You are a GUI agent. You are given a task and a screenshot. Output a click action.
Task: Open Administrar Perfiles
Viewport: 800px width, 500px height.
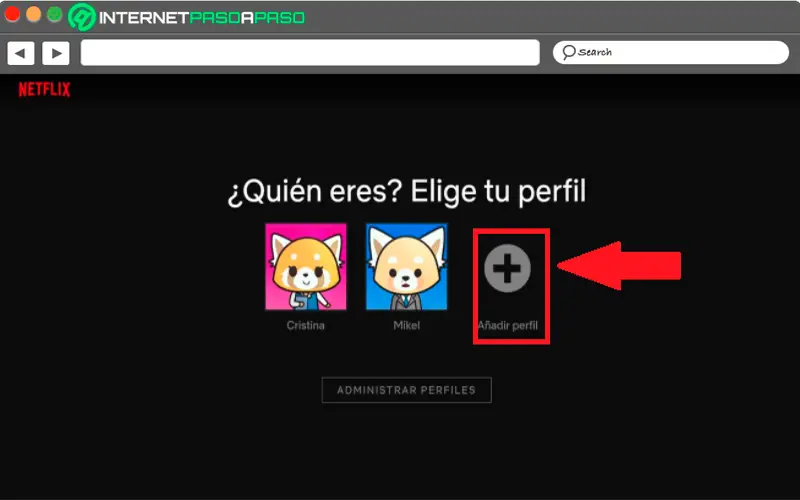(407, 390)
